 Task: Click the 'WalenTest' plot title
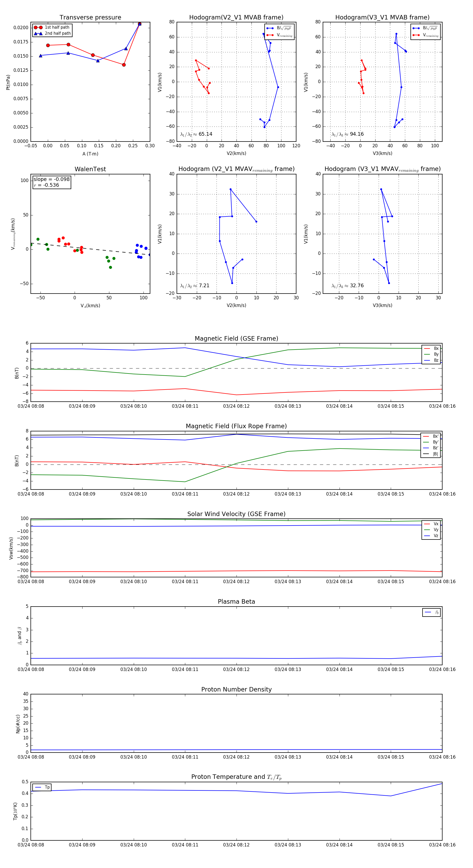pyautogui.click(x=90, y=169)
